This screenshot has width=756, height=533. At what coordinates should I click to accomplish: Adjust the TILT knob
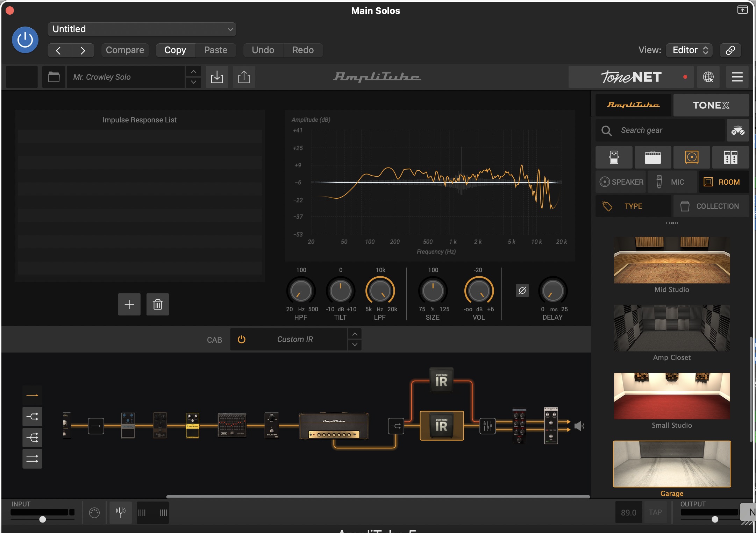pos(341,291)
